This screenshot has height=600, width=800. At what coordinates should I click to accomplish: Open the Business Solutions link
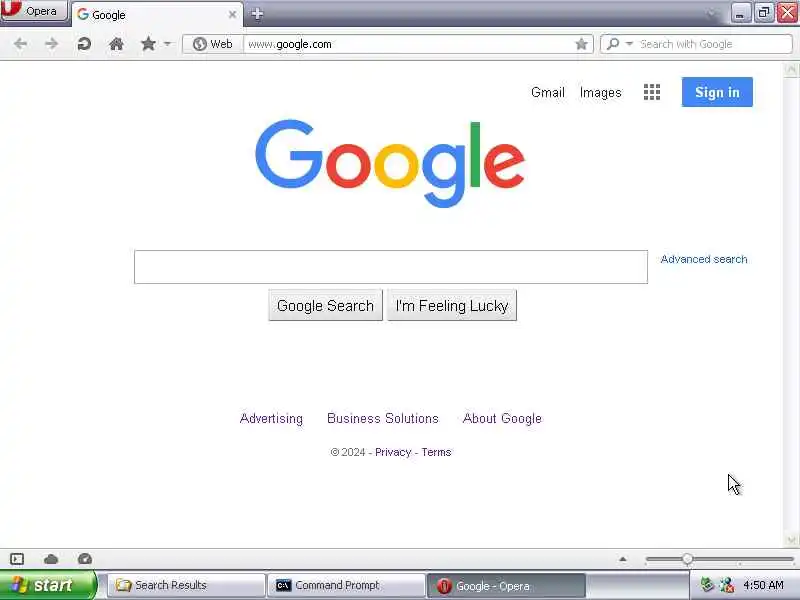pyautogui.click(x=383, y=418)
